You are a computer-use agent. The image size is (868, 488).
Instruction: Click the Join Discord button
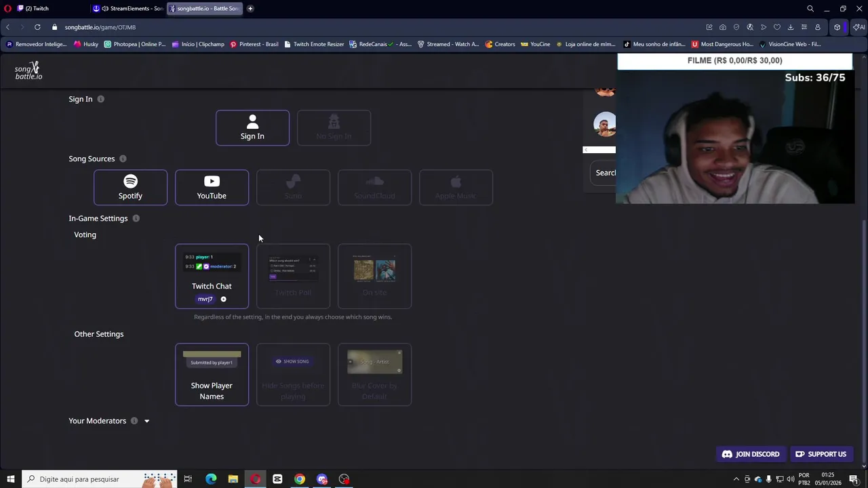(x=751, y=454)
